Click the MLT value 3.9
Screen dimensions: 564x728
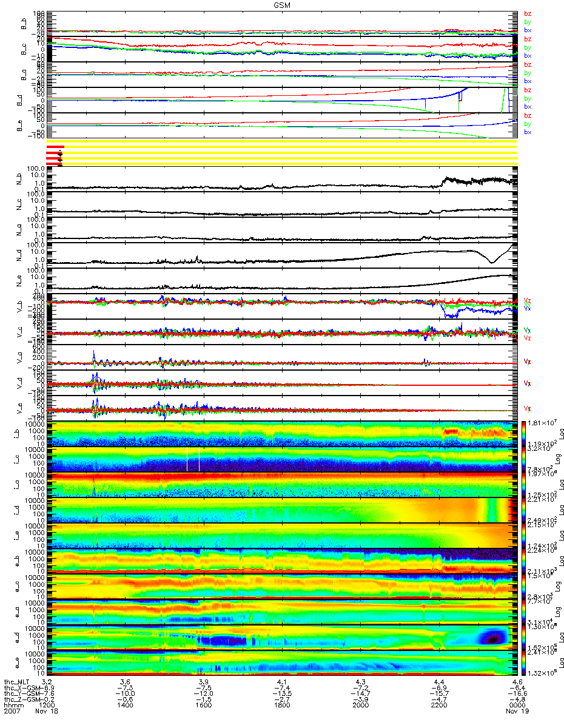tap(204, 682)
